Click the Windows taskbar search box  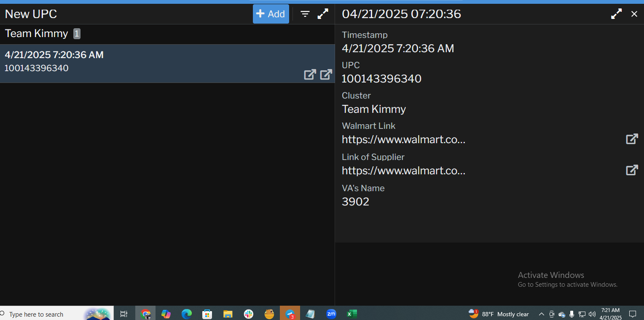[56, 314]
